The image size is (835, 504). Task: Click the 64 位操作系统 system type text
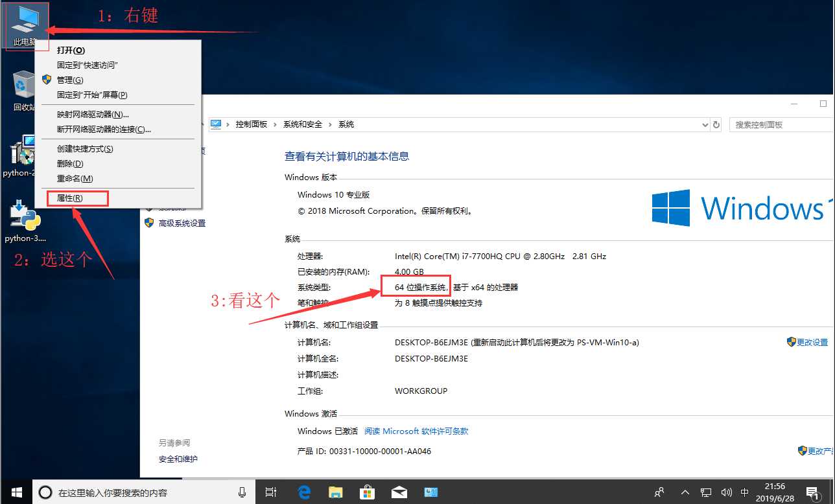421,287
